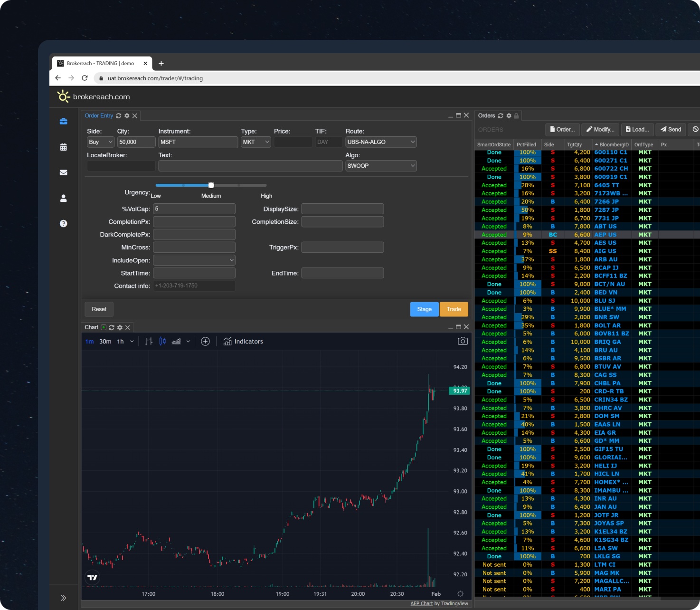
Task: Open chart style dropdown arrow
Action: click(189, 342)
